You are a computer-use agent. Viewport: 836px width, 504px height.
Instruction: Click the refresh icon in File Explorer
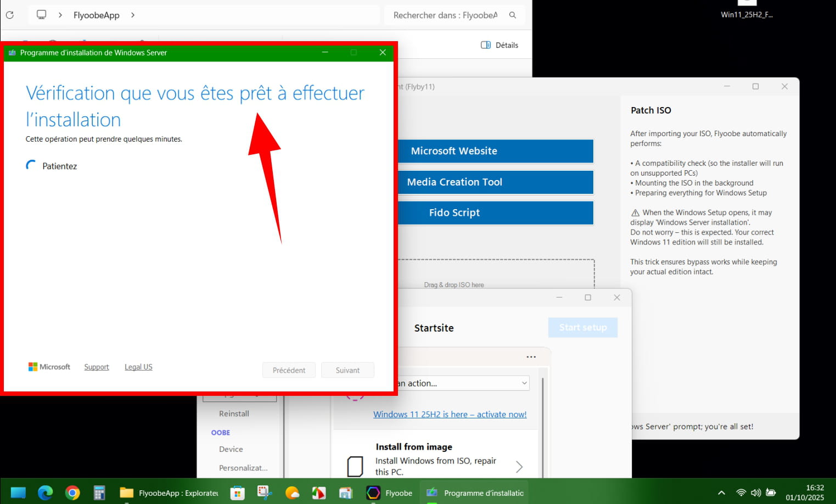[10, 15]
